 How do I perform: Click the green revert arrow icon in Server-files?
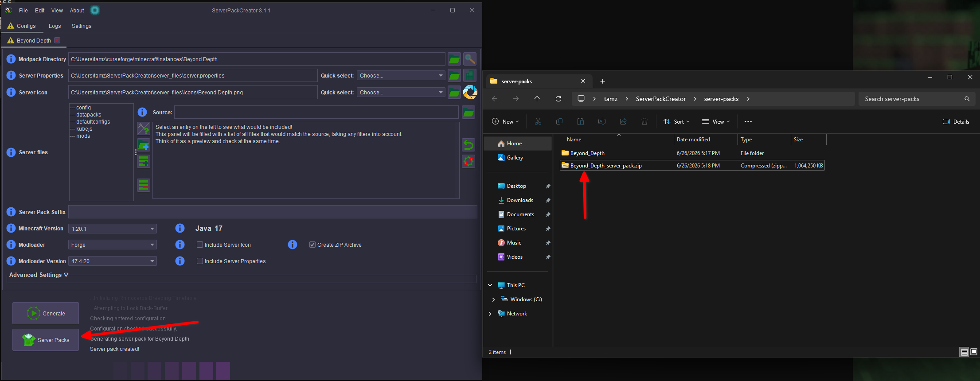coord(469,145)
